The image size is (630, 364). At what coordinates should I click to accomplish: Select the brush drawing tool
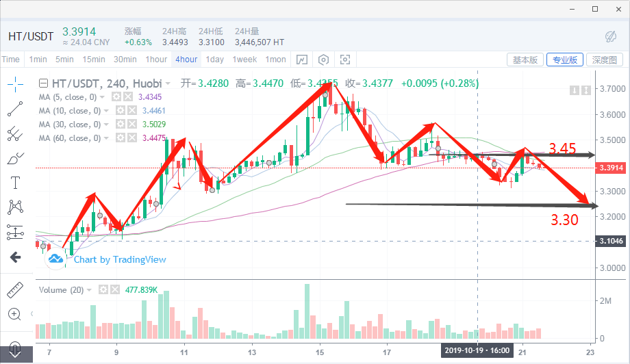tap(15, 159)
